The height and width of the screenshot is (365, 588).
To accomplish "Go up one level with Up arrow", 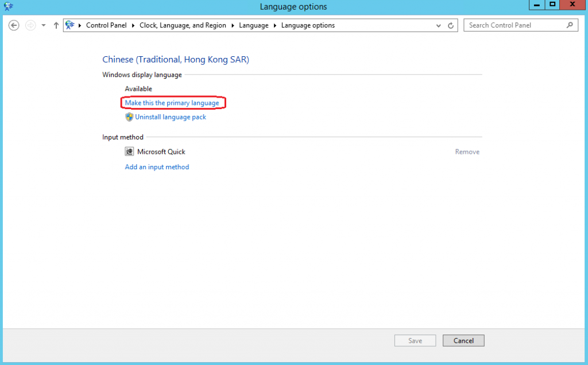I will click(x=56, y=25).
